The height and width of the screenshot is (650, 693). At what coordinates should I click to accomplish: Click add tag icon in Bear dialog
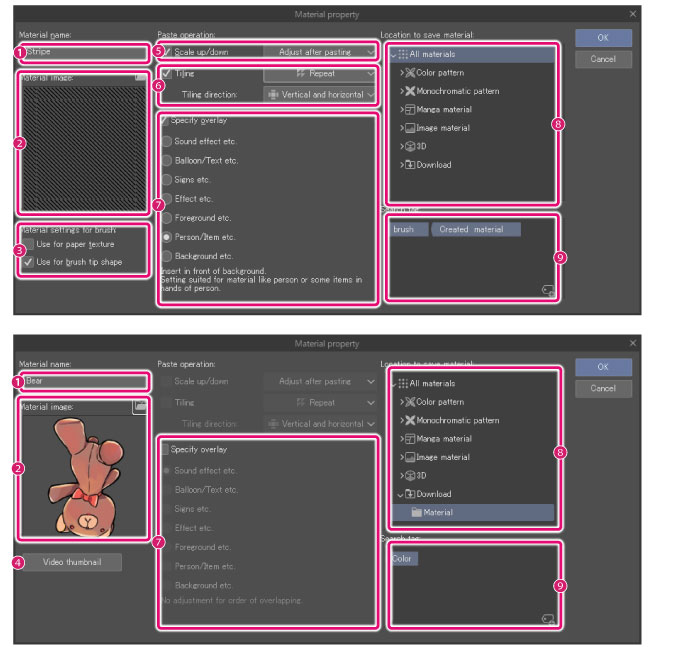point(548,620)
